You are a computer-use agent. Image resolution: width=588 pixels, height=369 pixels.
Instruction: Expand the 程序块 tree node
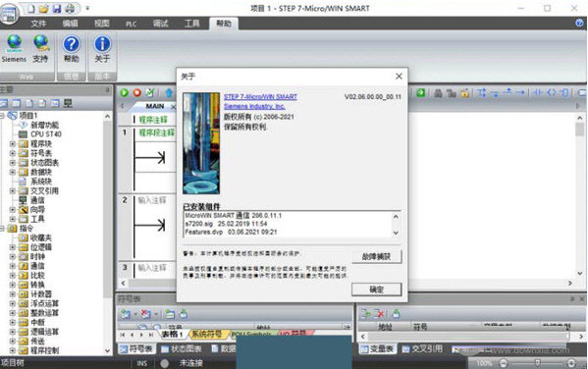click(x=13, y=143)
